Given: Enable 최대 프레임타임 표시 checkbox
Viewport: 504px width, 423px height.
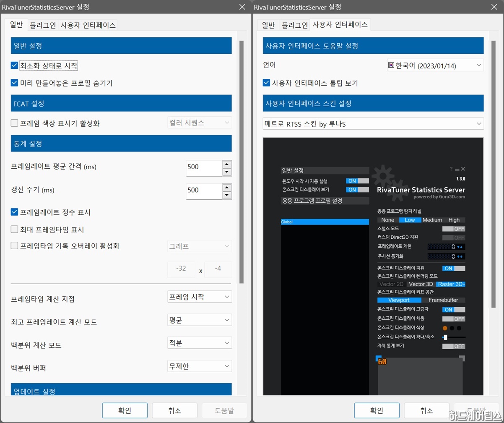Looking at the screenshot, I should click(x=14, y=230).
